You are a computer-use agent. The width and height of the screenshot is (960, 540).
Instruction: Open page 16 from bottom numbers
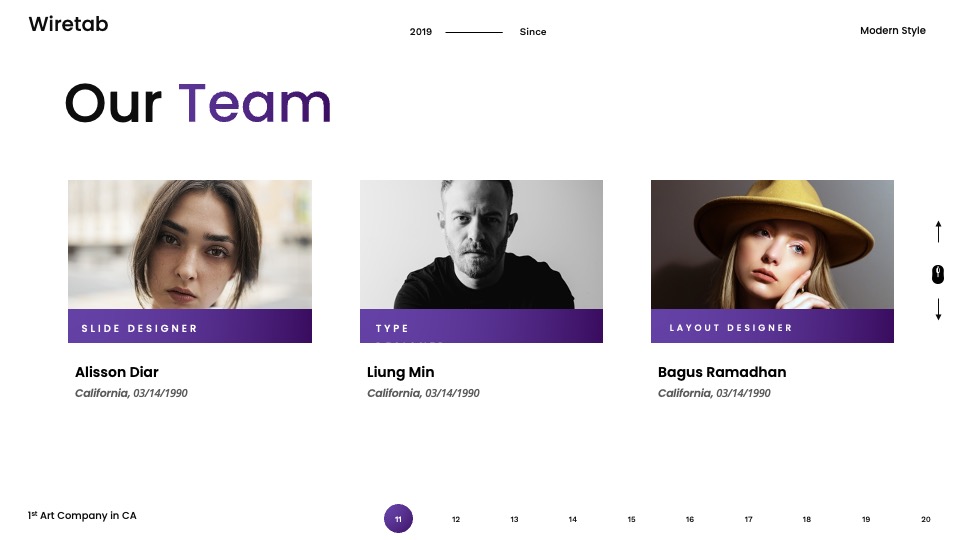[x=690, y=519]
